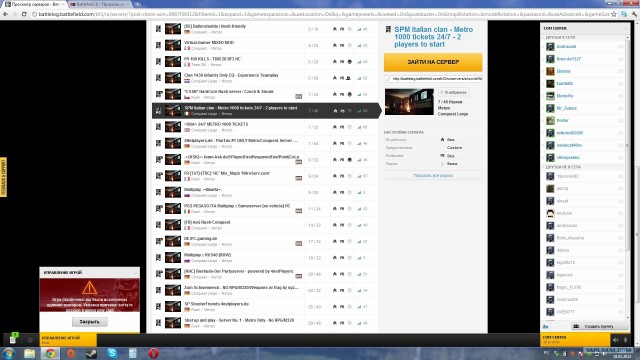
Task: Select 24/7 METRO 1000 TICKETS server row
Action: click(x=265, y=127)
